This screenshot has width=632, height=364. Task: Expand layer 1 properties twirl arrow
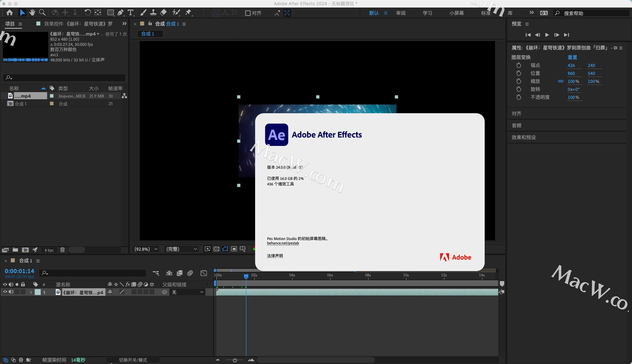tap(31, 292)
